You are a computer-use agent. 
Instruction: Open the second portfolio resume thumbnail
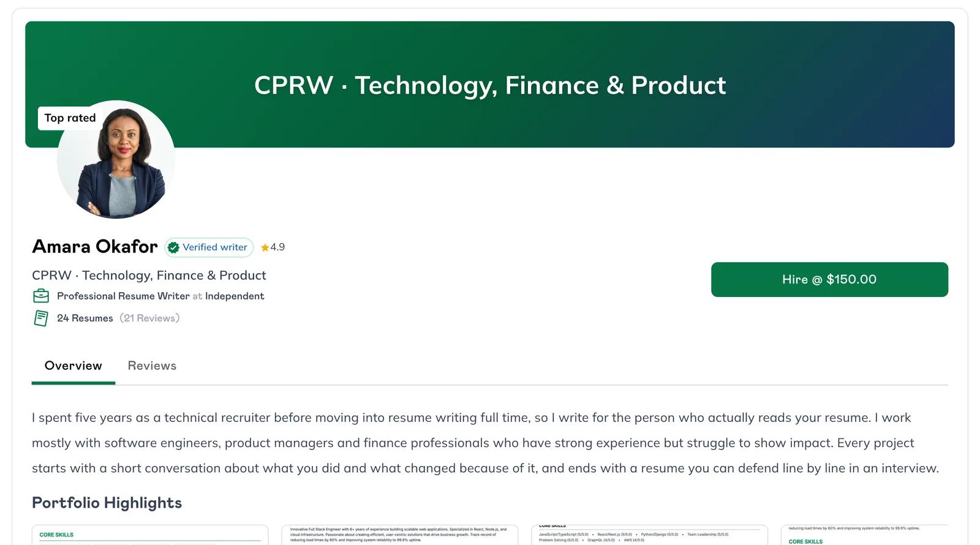click(400, 535)
